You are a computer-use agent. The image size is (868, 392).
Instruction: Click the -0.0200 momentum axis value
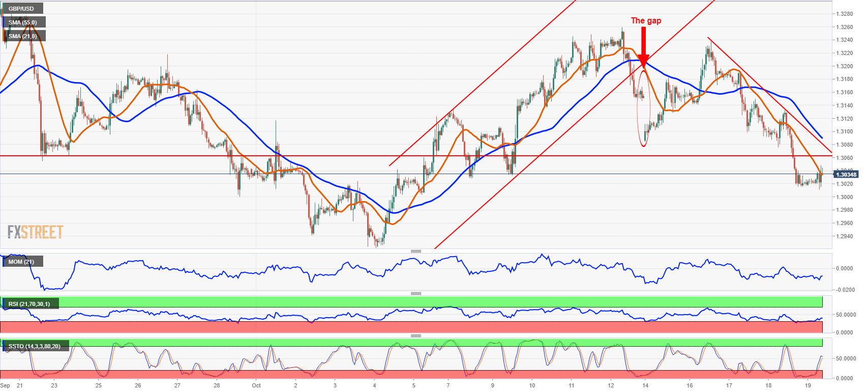[845, 290]
